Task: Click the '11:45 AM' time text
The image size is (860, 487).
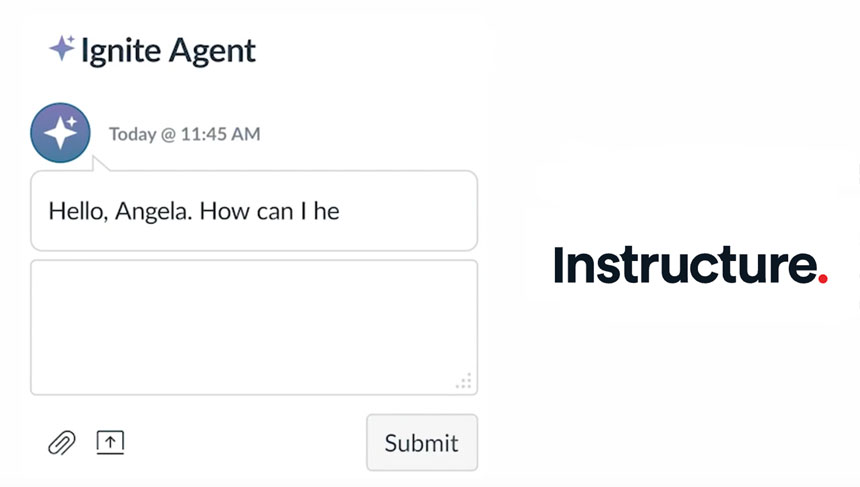Action: (x=220, y=134)
